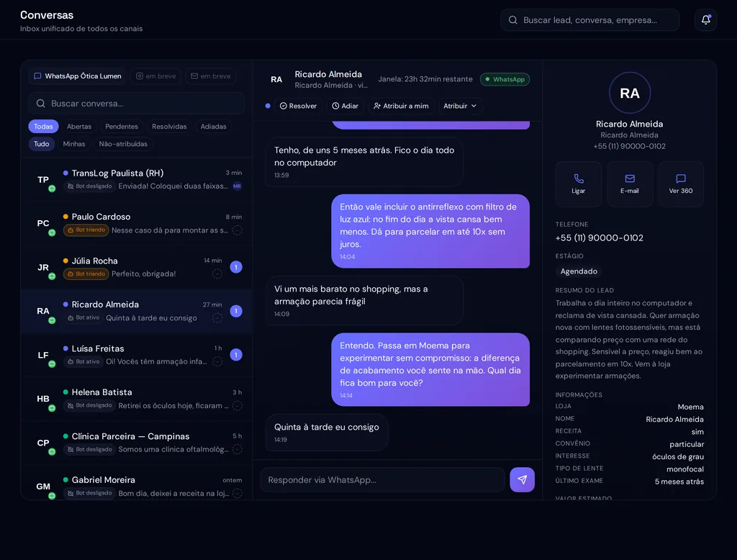Select the WhatsApp Ótica Lumen channel tab
This screenshot has width=737, height=560.
coord(78,76)
